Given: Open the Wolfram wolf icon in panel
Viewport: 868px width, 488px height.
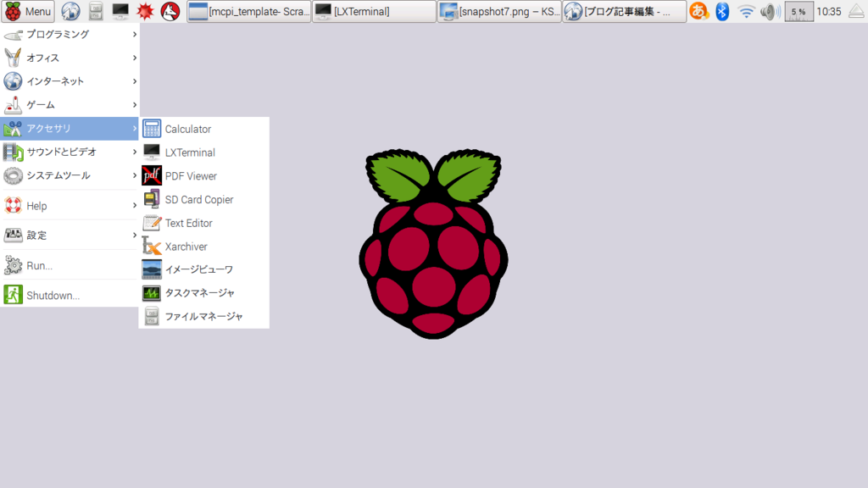Looking at the screenshot, I should pyautogui.click(x=170, y=11).
